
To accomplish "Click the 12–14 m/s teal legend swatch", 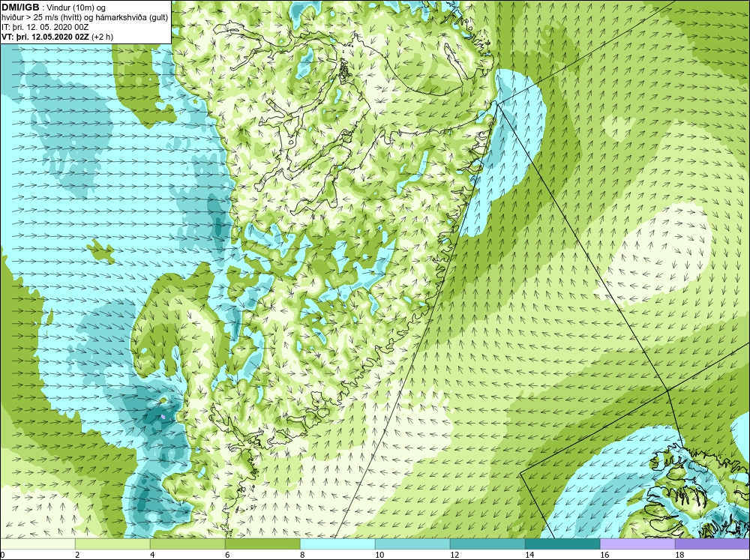I will (487, 544).
